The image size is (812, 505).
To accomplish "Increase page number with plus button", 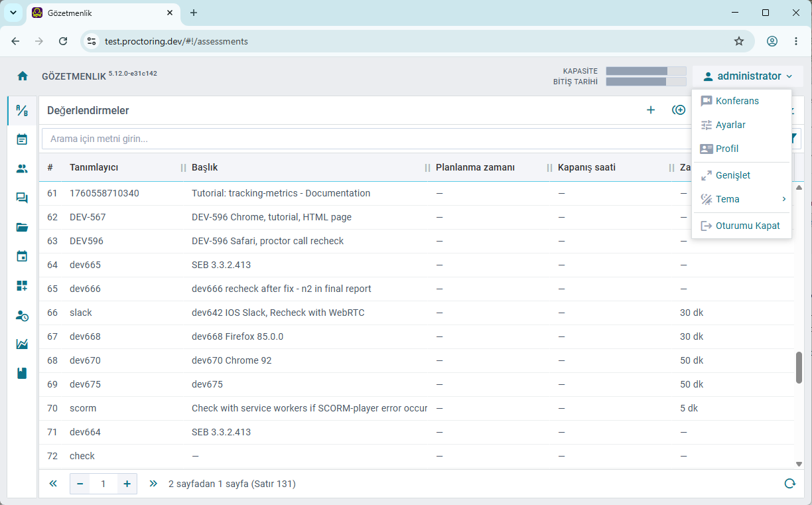I will click(x=127, y=484).
